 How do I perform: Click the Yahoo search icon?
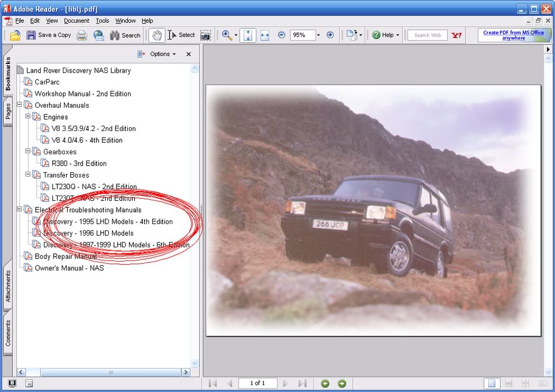(x=456, y=35)
